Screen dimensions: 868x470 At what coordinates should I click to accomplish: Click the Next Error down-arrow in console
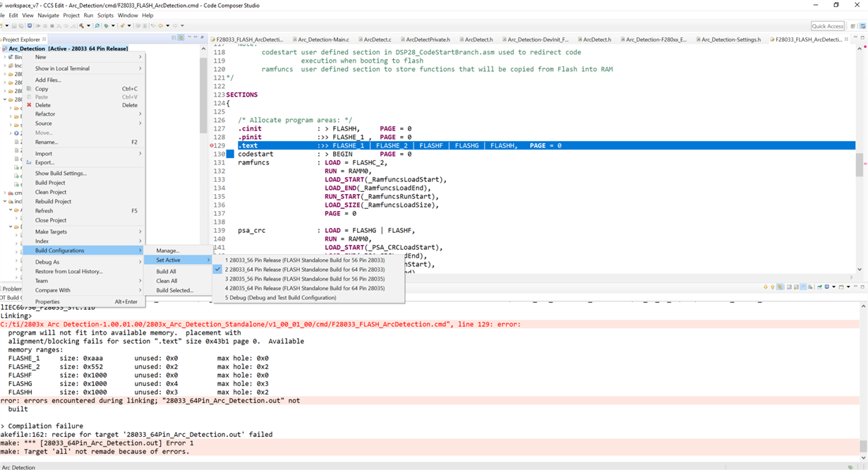(766, 287)
